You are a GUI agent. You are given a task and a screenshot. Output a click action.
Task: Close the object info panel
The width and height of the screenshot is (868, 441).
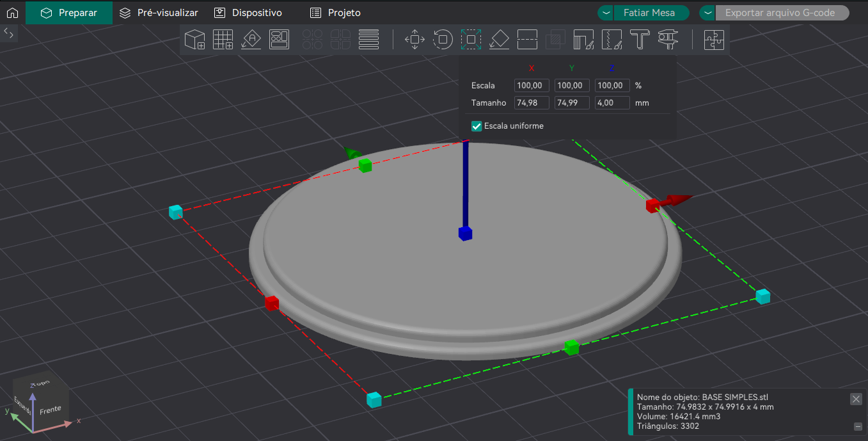tap(856, 399)
